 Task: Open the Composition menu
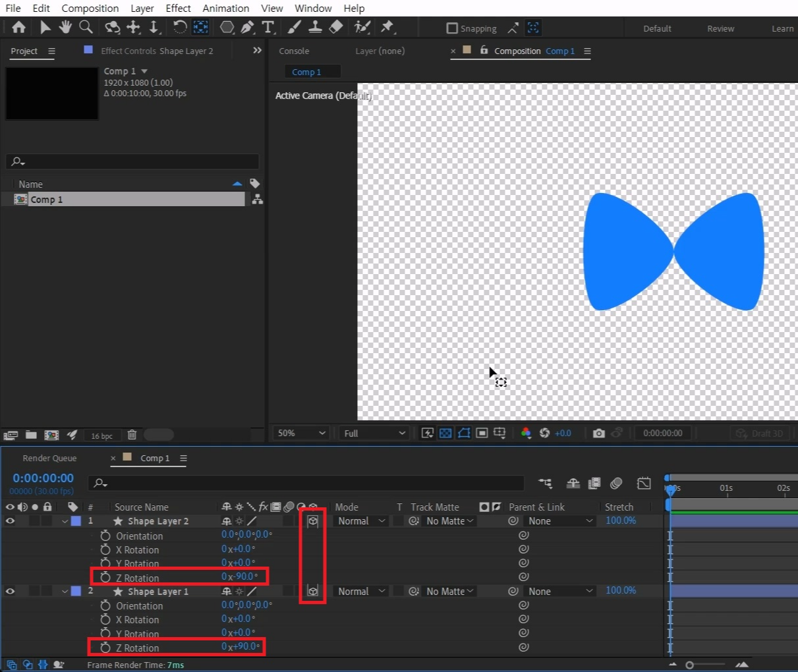pos(90,8)
